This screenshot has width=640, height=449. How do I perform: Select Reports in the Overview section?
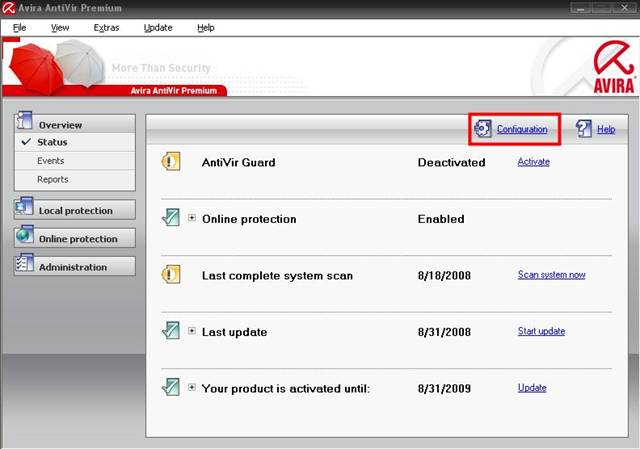53,180
